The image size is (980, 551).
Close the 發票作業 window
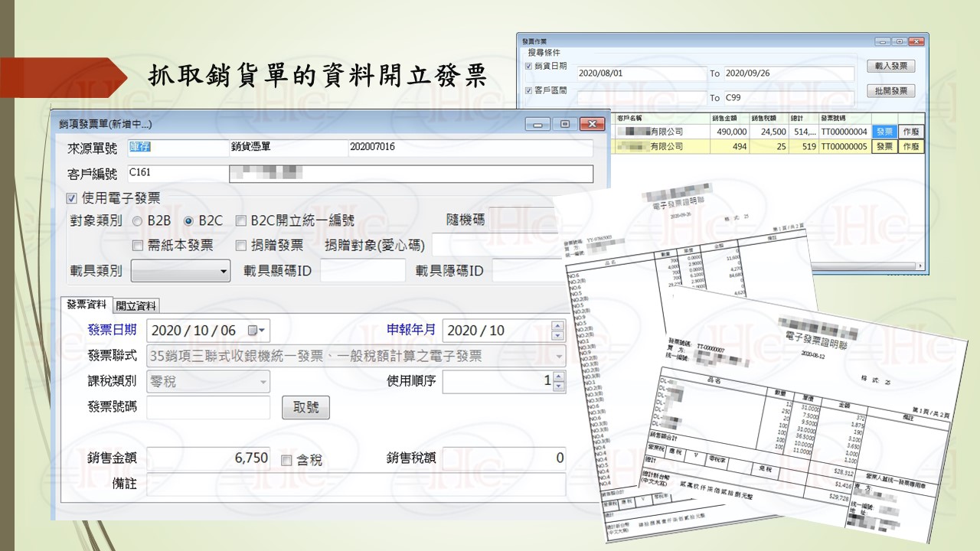click(x=916, y=41)
